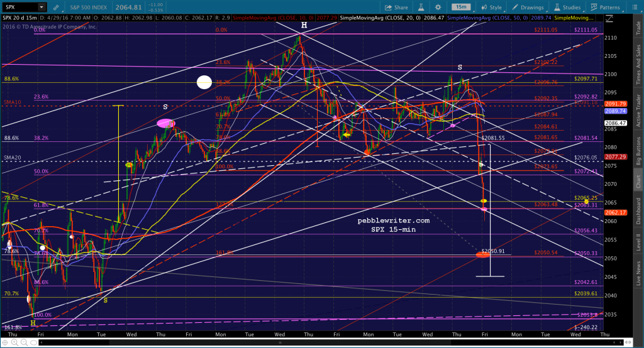
Task: Click the $2076.05 white level label
Action: (x=586, y=158)
